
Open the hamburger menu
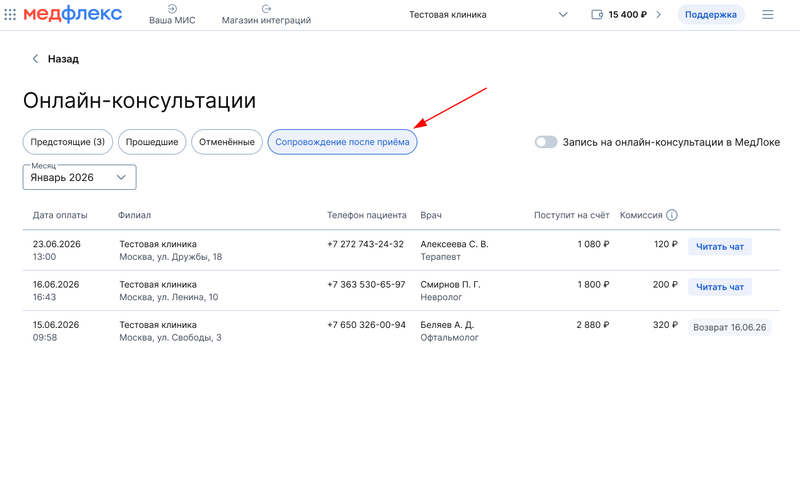pyautogui.click(x=767, y=14)
